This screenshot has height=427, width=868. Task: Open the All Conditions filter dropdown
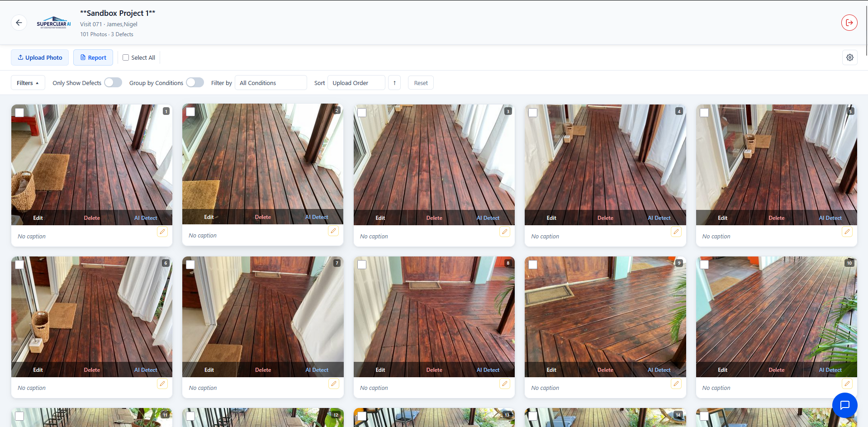pyautogui.click(x=270, y=83)
